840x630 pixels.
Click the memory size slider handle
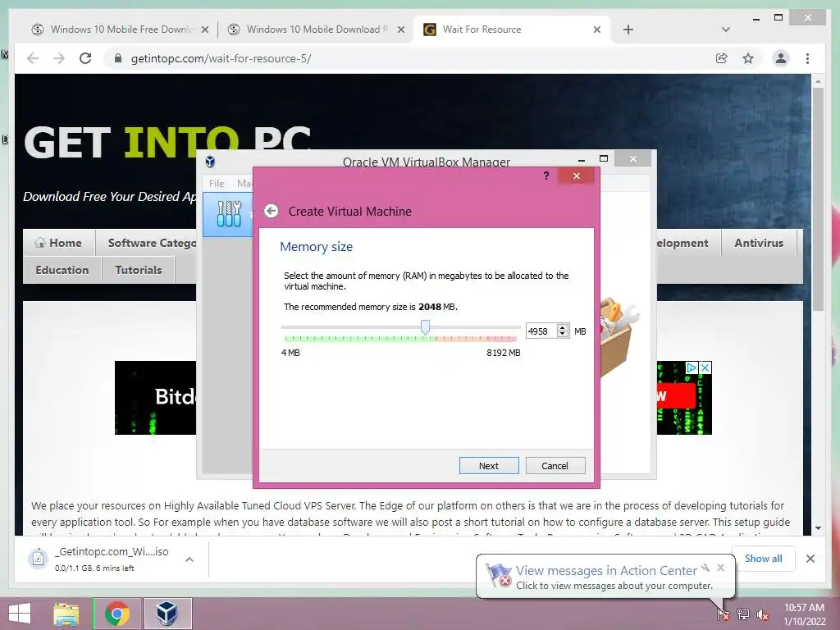point(425,326)
